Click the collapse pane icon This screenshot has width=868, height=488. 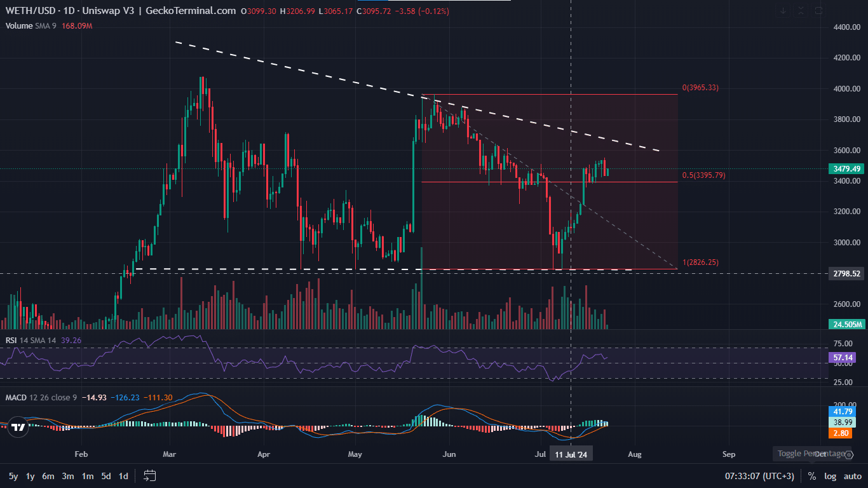tap(801, 11)
